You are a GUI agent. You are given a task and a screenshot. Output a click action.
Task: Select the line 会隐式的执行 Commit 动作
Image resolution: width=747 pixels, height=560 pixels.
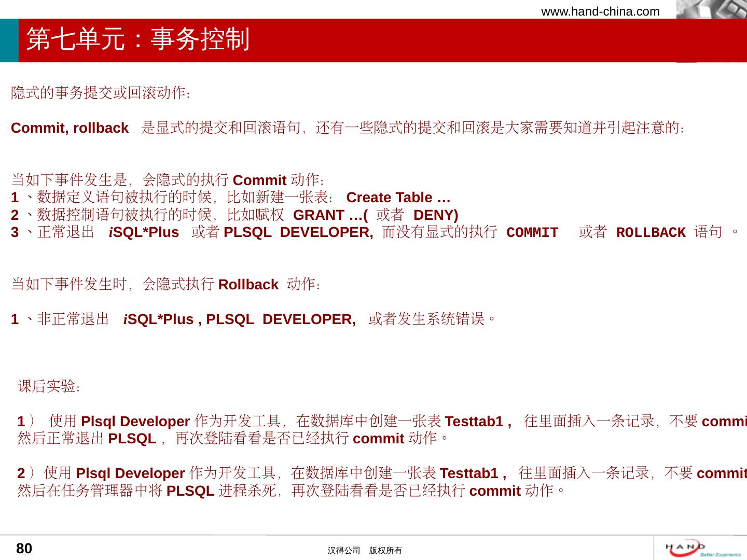(x=169, y=180)
